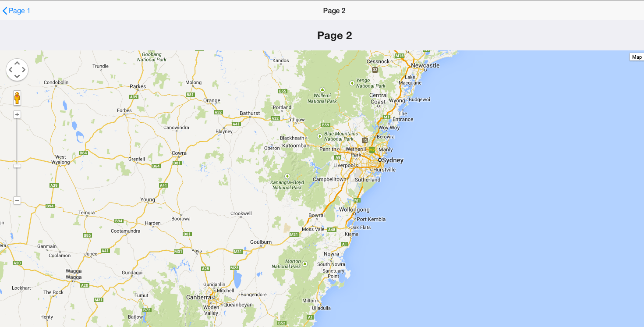This screenshot has height=327, width=644.
Task: Click the zoom-in plus button
Action: (x=17, y=114)
